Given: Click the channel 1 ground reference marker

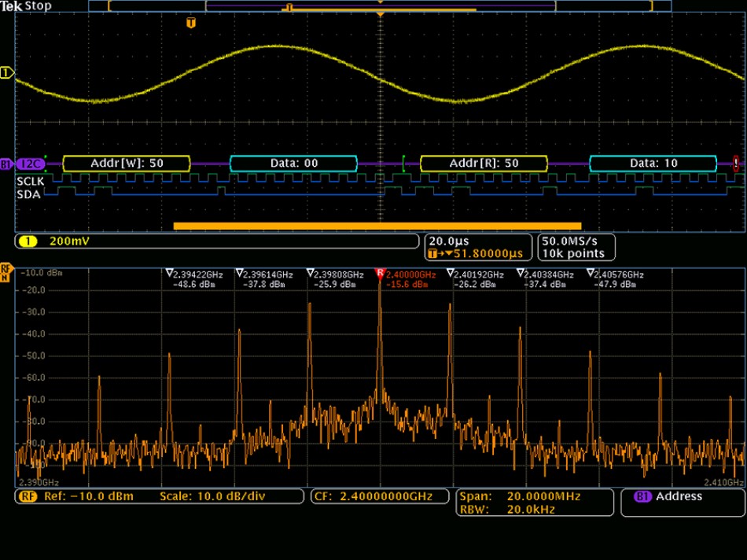Looking at the screenshot, I should tap(6, 73).
